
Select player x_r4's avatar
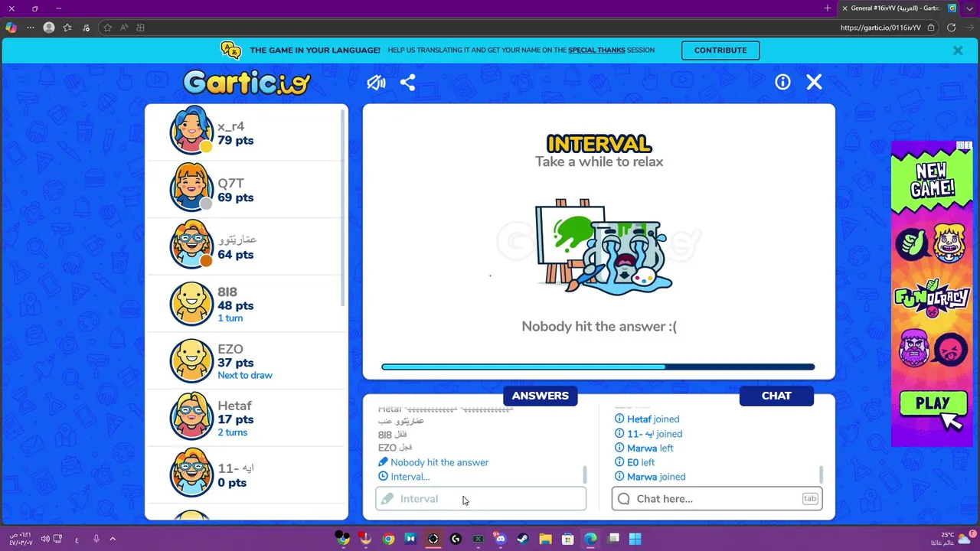pyautogui.click(x=191, y=131)
